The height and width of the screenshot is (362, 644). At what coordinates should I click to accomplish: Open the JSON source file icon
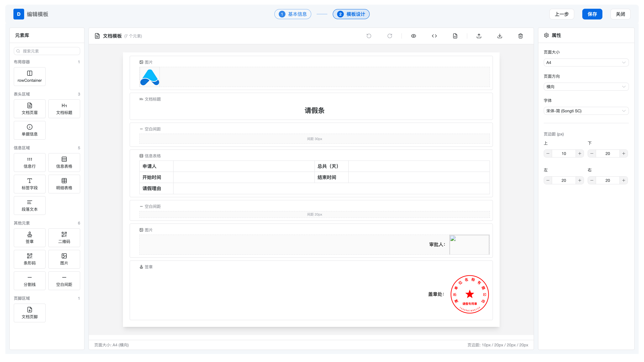click(x=455, y=36)
